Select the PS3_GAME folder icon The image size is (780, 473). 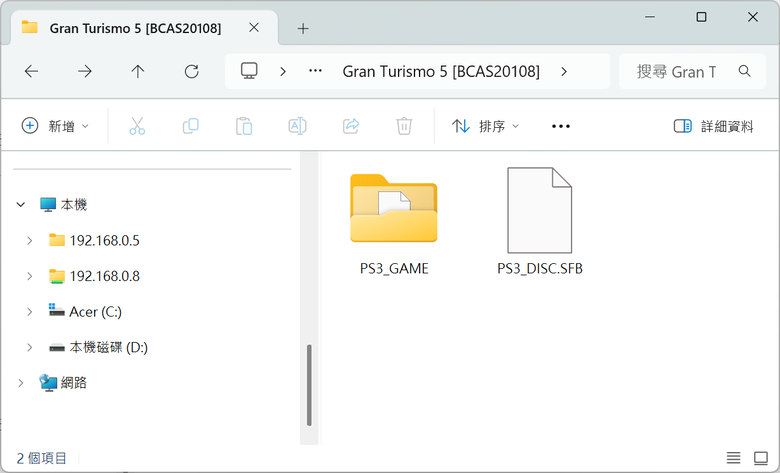coord(393,208)
